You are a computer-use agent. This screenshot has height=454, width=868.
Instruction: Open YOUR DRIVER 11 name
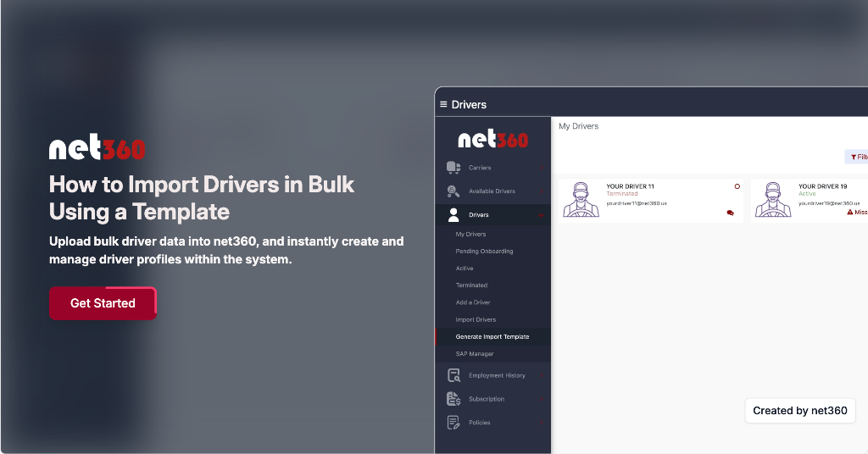pyautogui.click(x=630, y=186)
